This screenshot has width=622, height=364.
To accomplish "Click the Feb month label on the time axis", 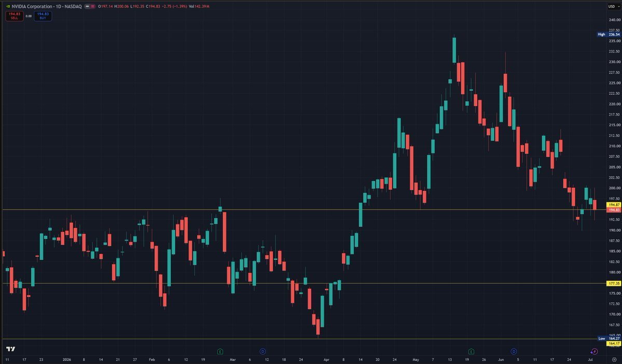I will click(152, 360).
